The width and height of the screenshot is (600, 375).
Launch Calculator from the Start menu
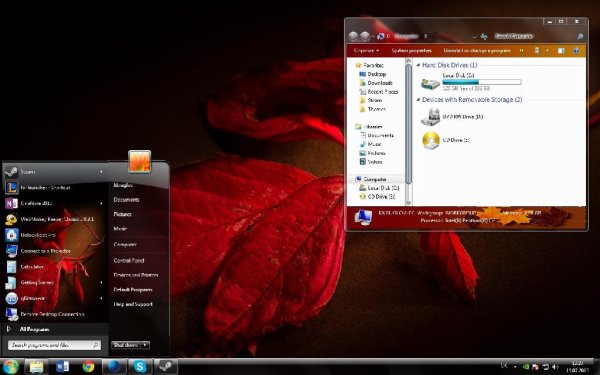(x=54, y=267)
